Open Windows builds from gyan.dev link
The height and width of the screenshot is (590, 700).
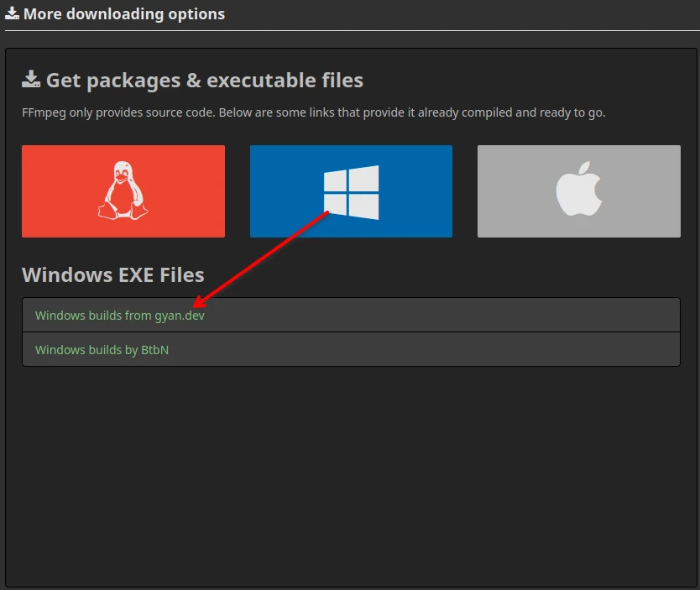pos(119,316)
